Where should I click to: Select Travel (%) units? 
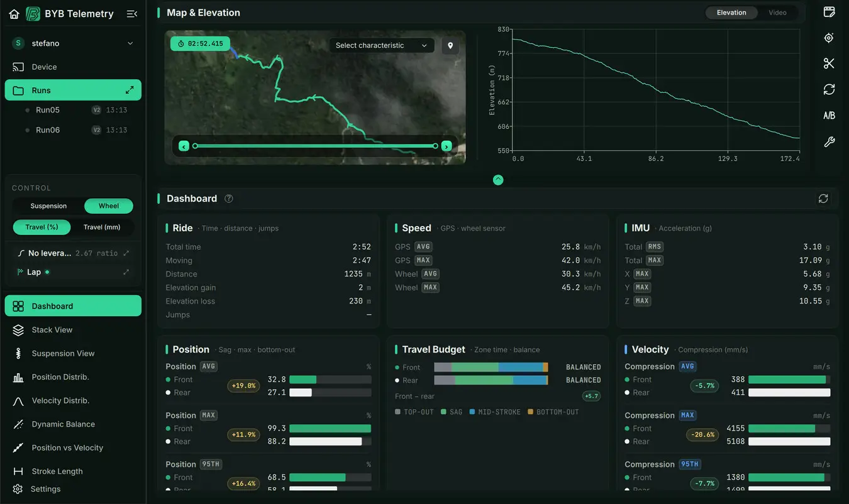click(x=42, y=227)
